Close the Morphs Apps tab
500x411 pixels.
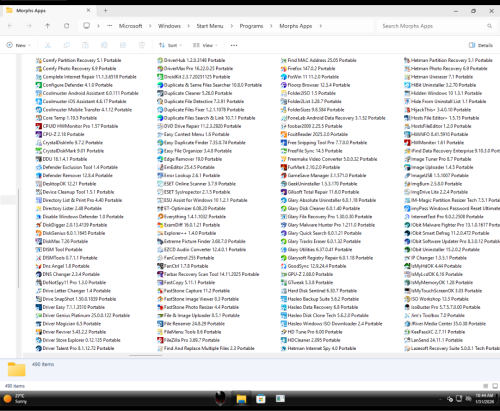tap(88, 10)
